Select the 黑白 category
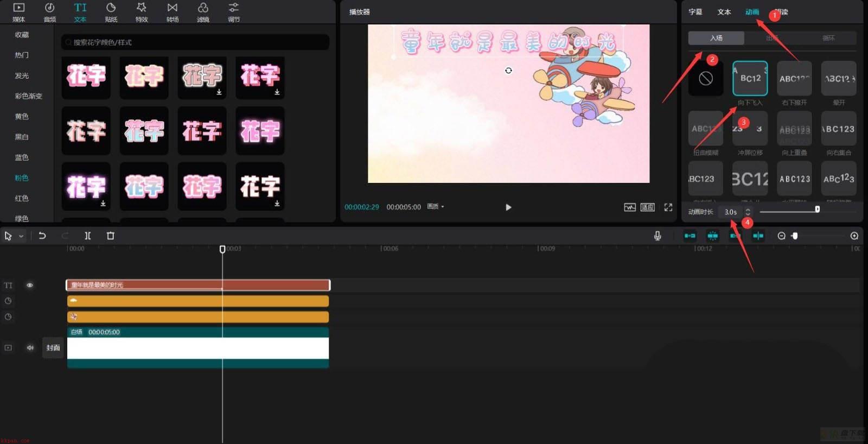The width and height of the screenshot is (868, 444). [22, 137]
